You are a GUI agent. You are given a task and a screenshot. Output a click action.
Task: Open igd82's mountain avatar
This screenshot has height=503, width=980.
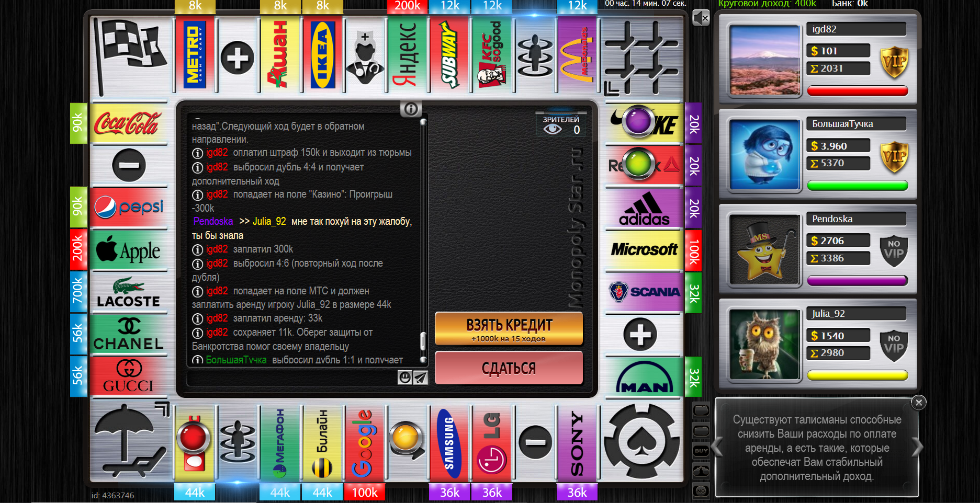click(x=764, y=60)
